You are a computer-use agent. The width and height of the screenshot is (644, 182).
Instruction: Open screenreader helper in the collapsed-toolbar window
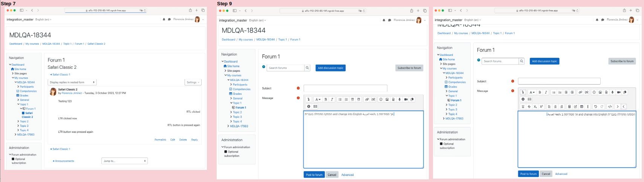(x=315, y=106)
